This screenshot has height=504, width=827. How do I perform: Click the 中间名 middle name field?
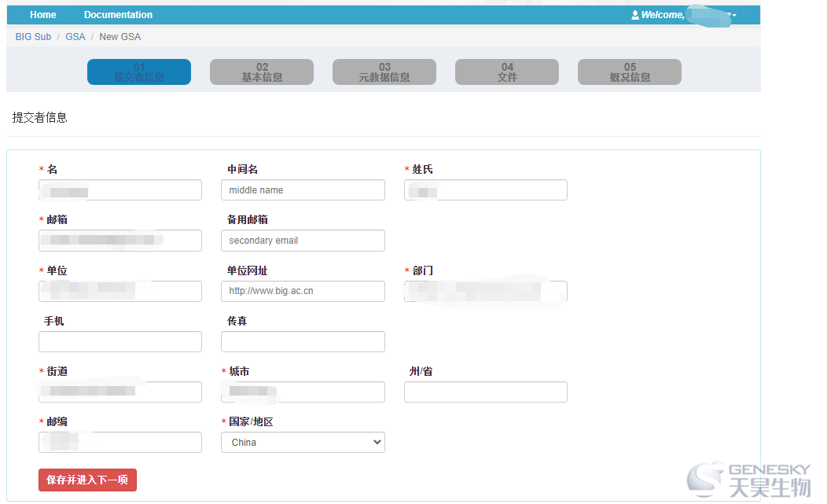pyautogui.click(x=303, y=190)
